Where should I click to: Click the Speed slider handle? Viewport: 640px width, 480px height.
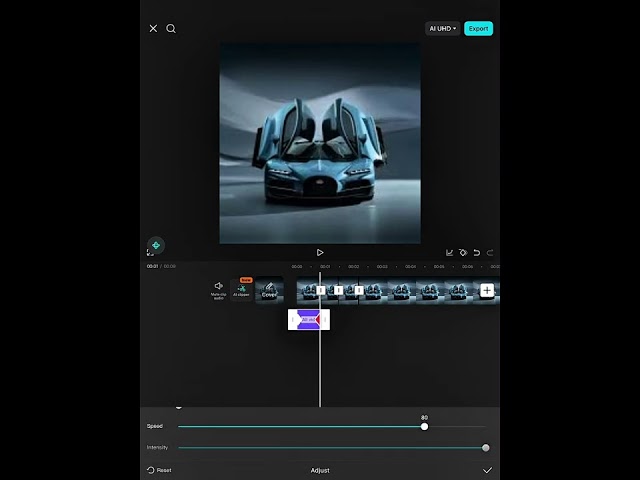[424, 427]
